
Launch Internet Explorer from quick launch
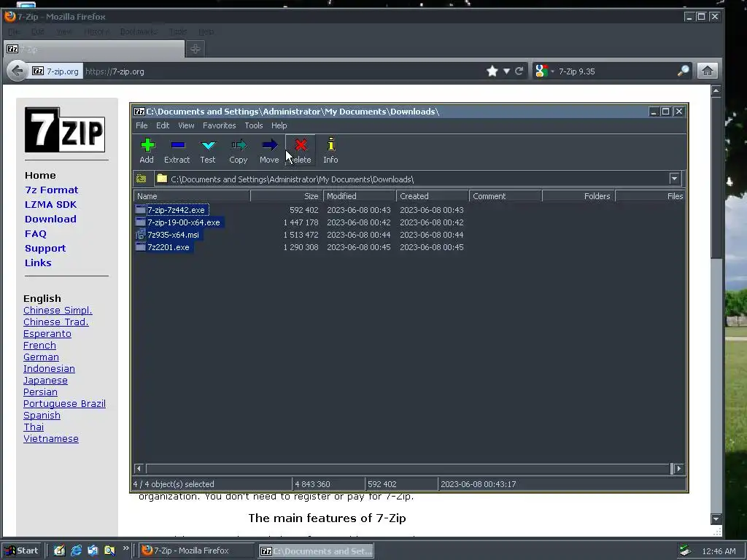pyautogui.click(x=76, y=551)
